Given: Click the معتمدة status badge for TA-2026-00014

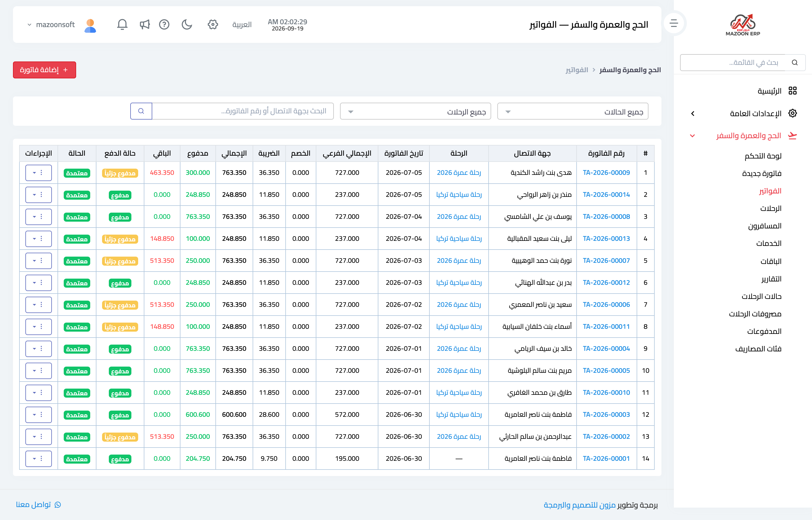Looking at the screenshot, I should pos(77,195).
